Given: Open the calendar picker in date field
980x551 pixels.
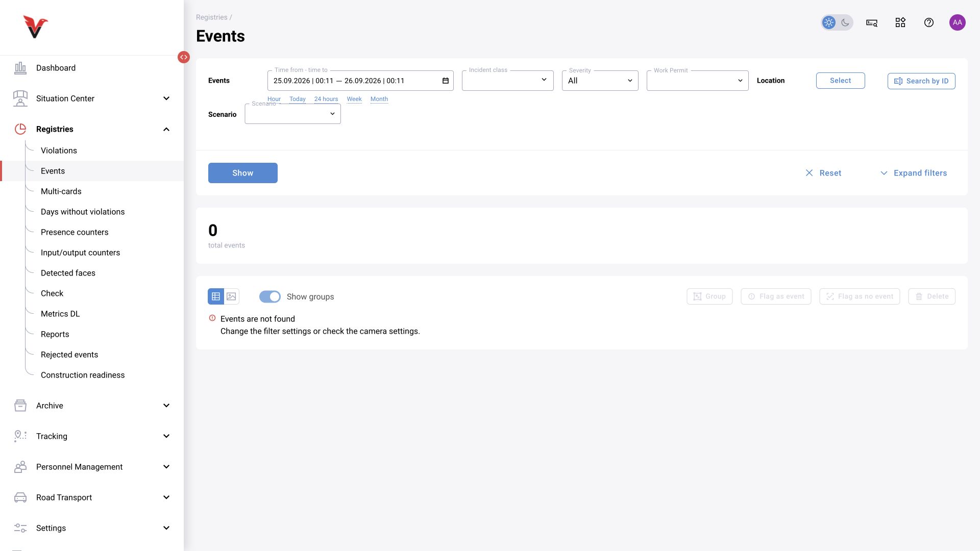Looking at the screenshot, I should (445, 81).
